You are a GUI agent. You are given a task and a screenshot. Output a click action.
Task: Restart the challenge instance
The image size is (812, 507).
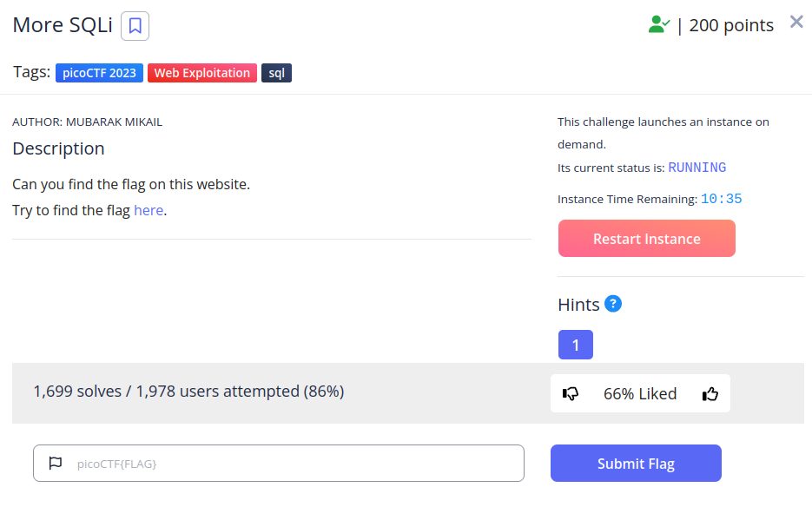(646, 238)
